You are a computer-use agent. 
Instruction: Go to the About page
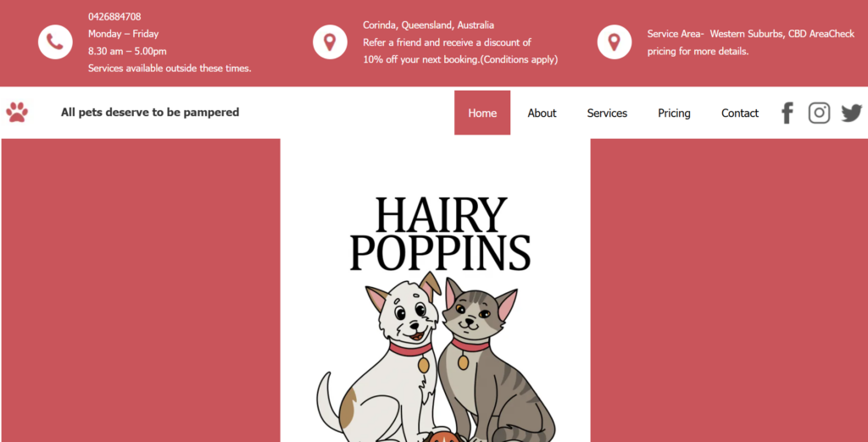tap(542, 113)
